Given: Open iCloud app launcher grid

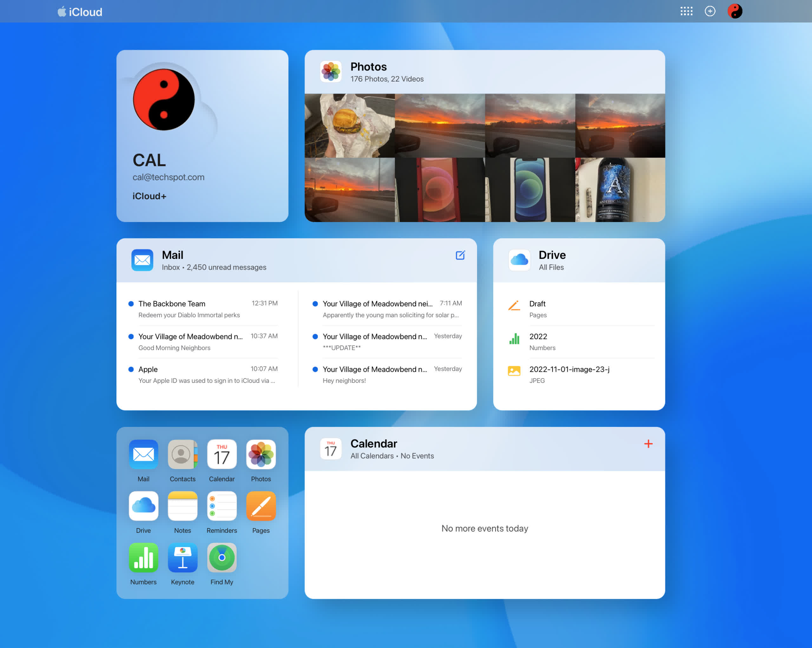Looking at the screenshot, I should coord(687,10).
